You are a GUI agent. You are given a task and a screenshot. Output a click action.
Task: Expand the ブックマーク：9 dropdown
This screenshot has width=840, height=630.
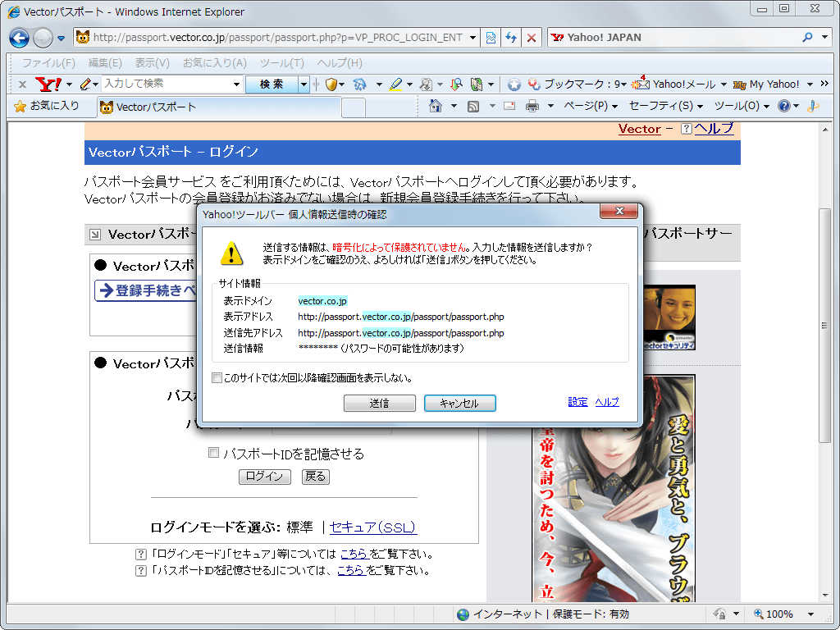pyautogui.click(x=624, y=84)
